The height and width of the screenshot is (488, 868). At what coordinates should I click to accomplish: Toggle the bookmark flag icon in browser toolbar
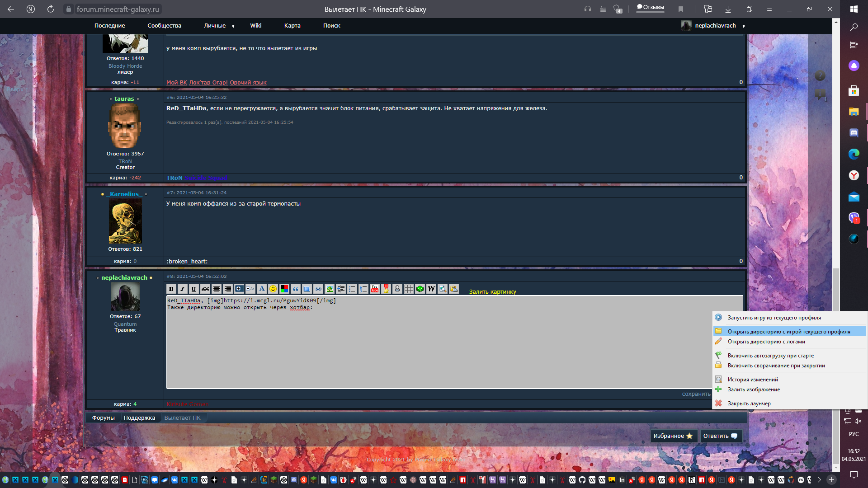[x=681, y=9]
